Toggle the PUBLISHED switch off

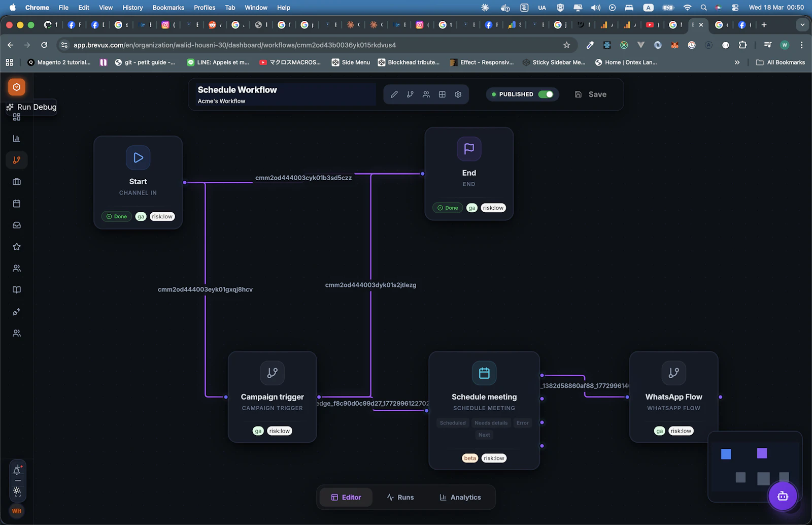pos(547,94)
